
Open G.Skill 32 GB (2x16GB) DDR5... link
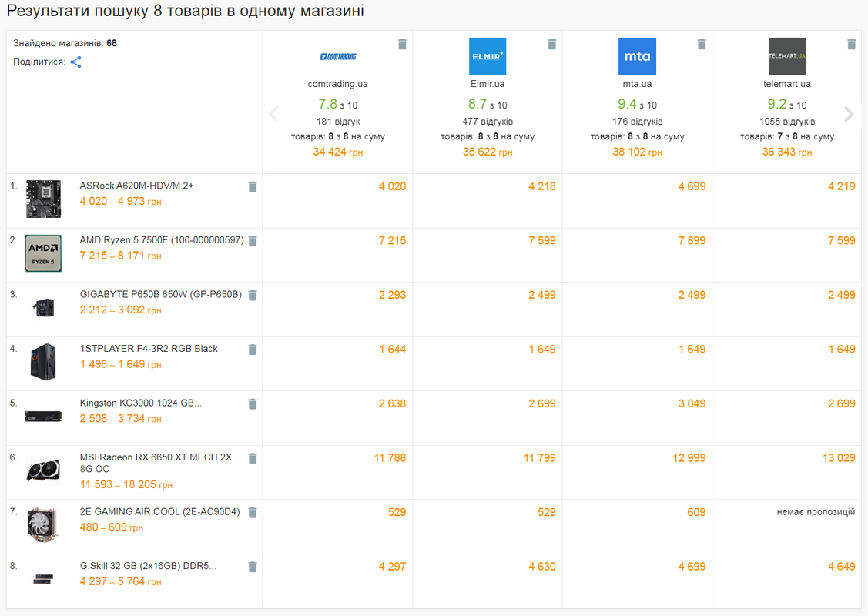(148, 566)
